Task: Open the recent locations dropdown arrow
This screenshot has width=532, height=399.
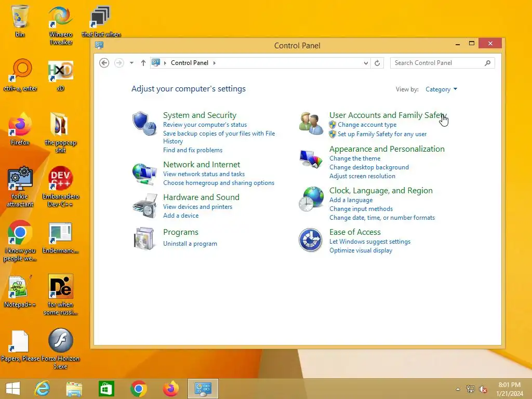Action: 131,63
